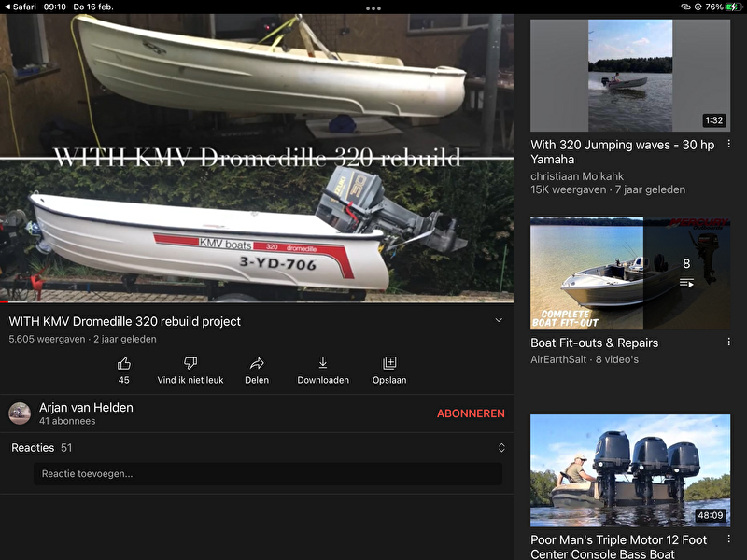Play the 1:32 jumping waves thumbnail
This screenshot has height=560, width=747.
pos(629,76)
